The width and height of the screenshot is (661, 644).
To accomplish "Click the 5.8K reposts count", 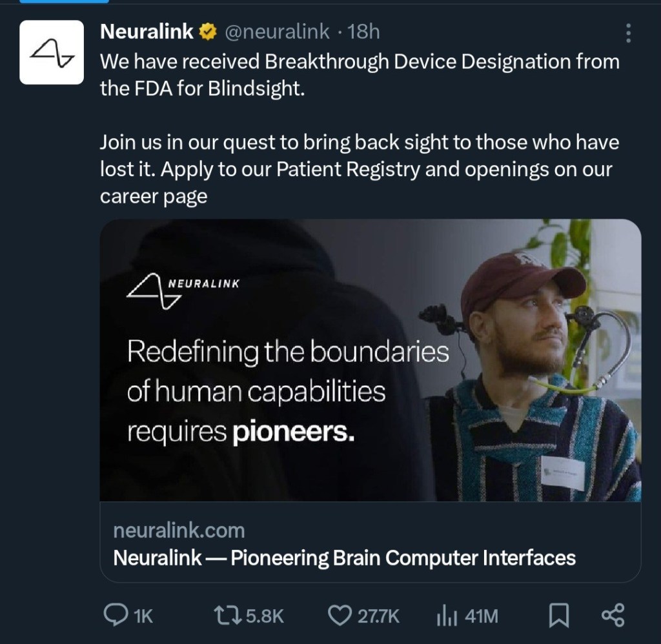I will pyautogui.click(x=265, y=616).
